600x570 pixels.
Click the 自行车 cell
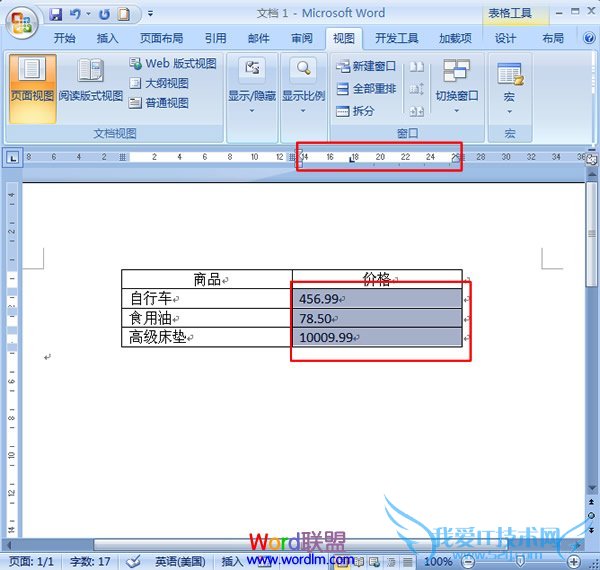click(207, 298)
